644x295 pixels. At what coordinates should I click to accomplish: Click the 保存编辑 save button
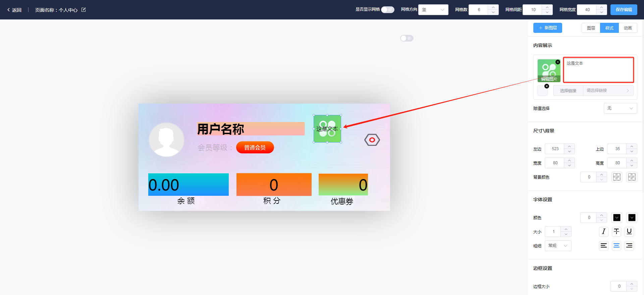624,10
